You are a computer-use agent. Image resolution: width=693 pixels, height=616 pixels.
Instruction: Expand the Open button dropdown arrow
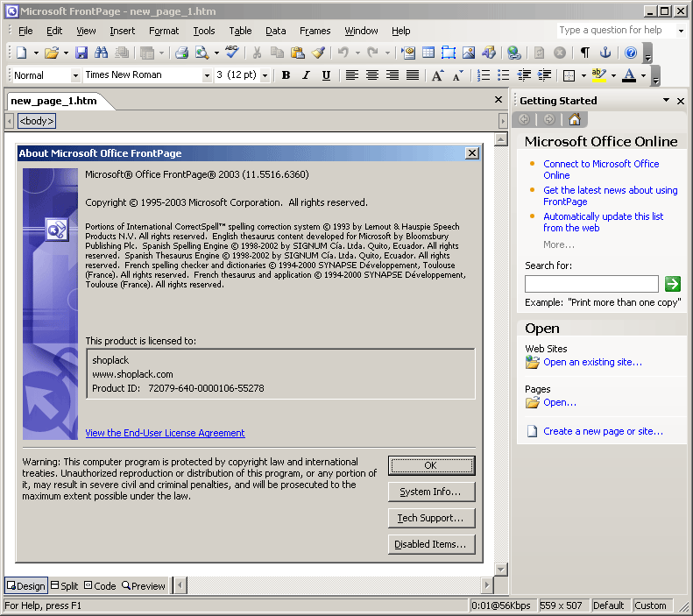point(66,53)
